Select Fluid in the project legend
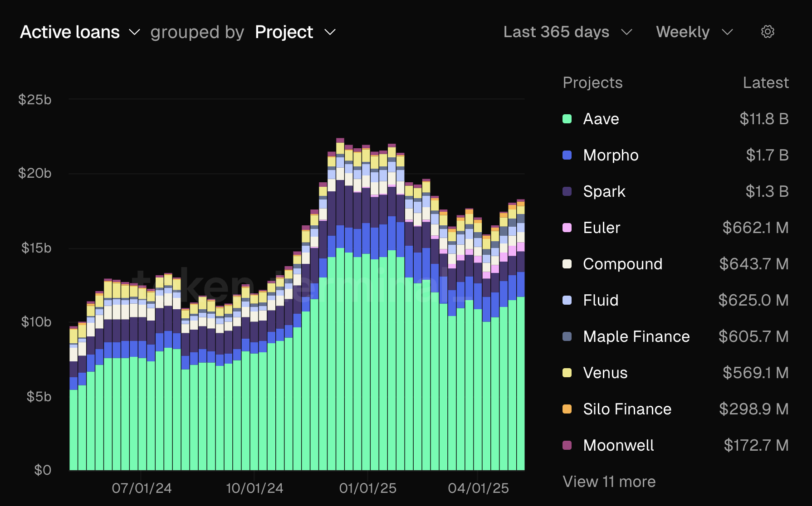Screen dimensions: 812x506 (601, 300)
